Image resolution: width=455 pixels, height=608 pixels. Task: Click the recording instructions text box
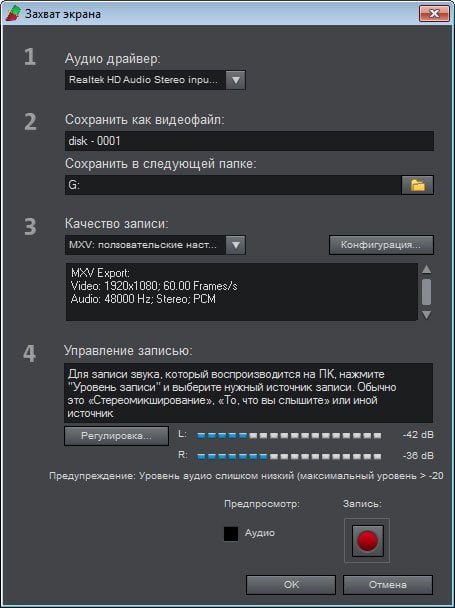[248, 393]
